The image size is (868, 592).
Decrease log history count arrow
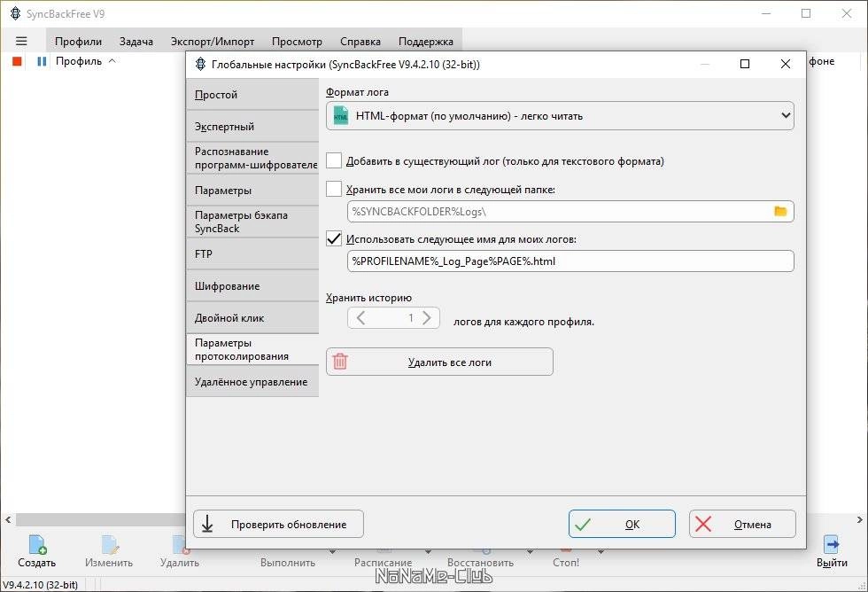pyautogui.click(x=361, y=318)
